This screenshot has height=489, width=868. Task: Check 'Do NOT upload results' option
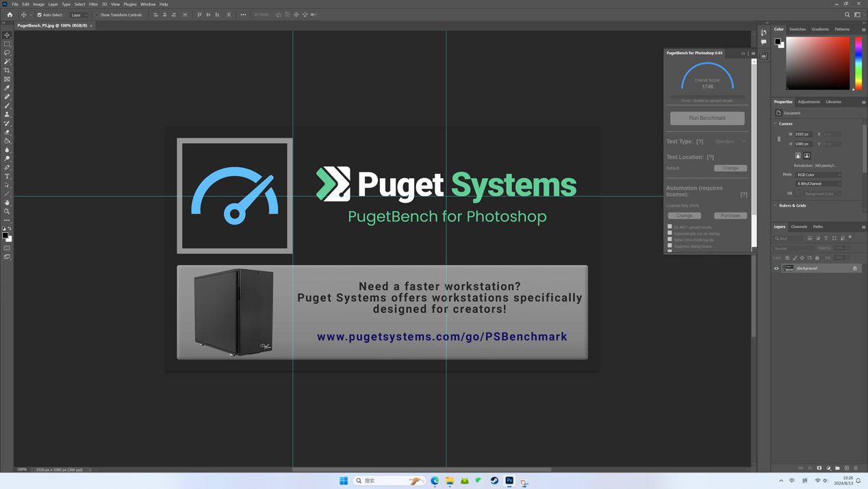point(669,227)
